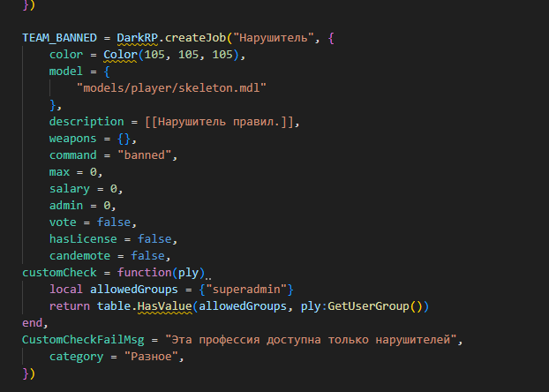Click the command field key

[x=73, y=155]
